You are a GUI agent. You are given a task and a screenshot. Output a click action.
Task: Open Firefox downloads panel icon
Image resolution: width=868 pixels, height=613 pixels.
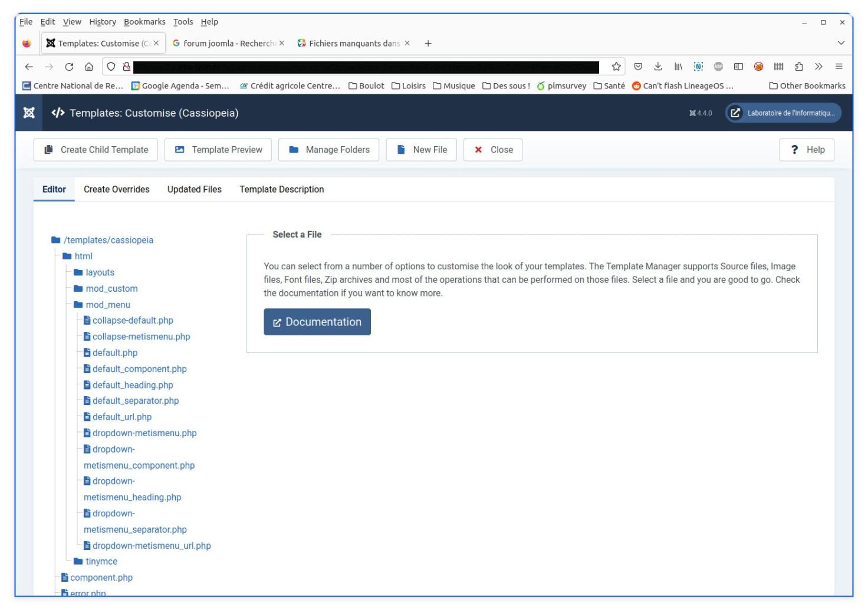click(x=658, y=67)
